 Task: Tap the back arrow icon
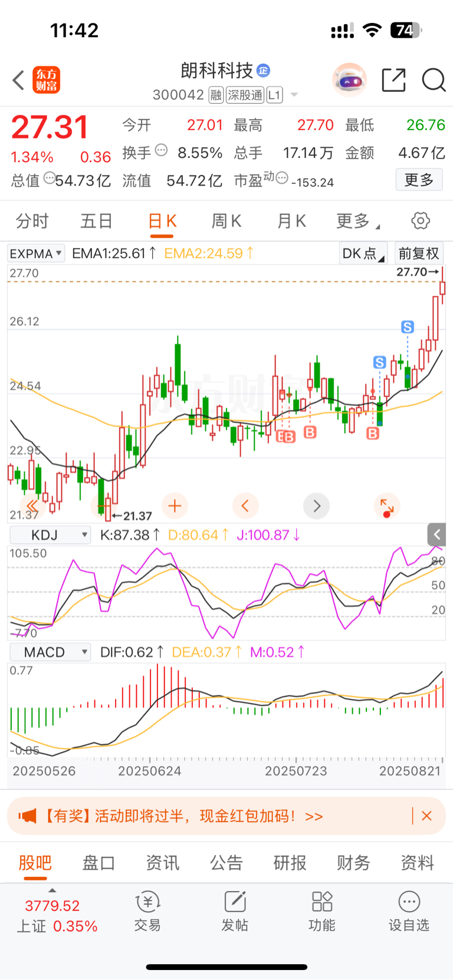pyautogui.click(x=18, y=80)
